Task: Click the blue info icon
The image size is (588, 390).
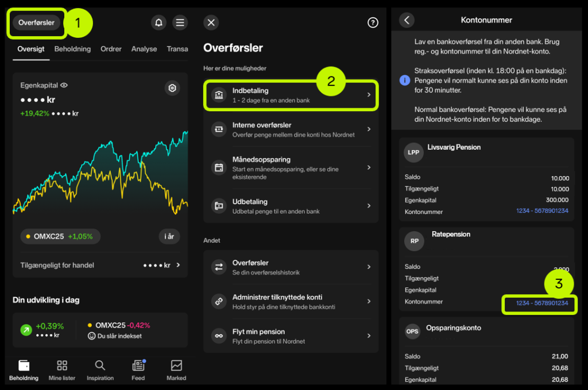Action: [x=405, y=80]
